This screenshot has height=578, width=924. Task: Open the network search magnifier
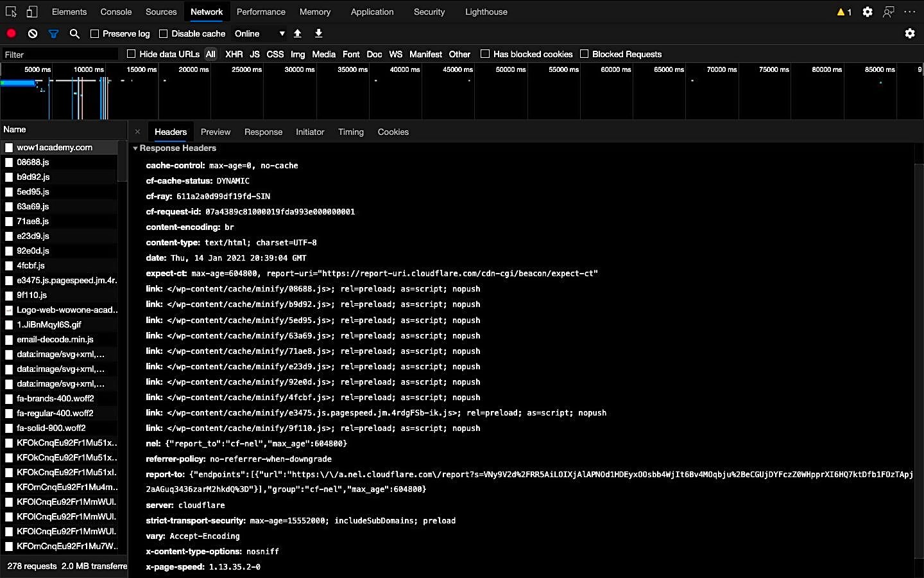74,33
